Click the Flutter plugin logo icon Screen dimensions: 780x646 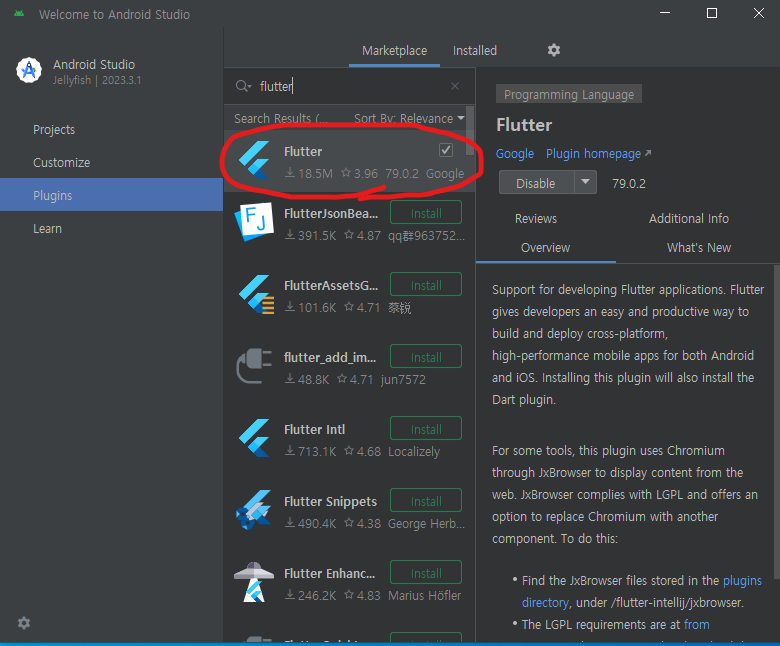pyautogui.click(x=254, y=159)
